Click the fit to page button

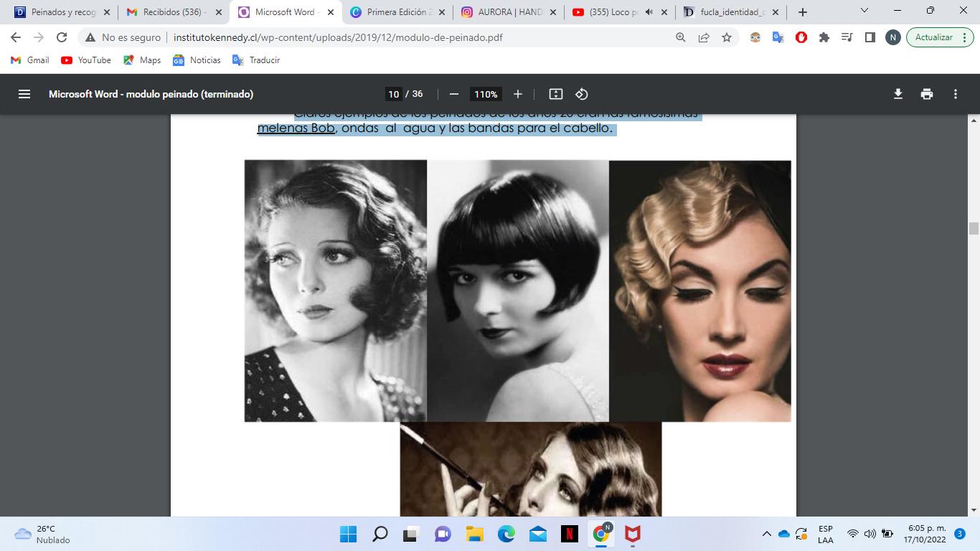(x=556, y=94)
